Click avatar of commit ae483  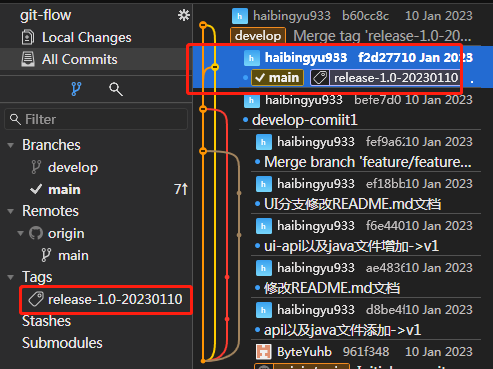pos(263,268)
